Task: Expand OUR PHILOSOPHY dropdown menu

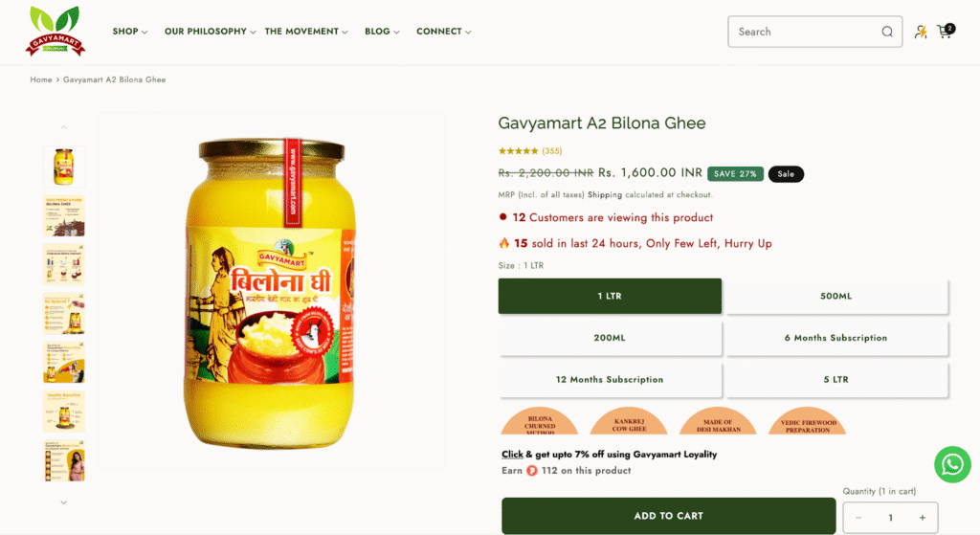Action: coord(210,32)
